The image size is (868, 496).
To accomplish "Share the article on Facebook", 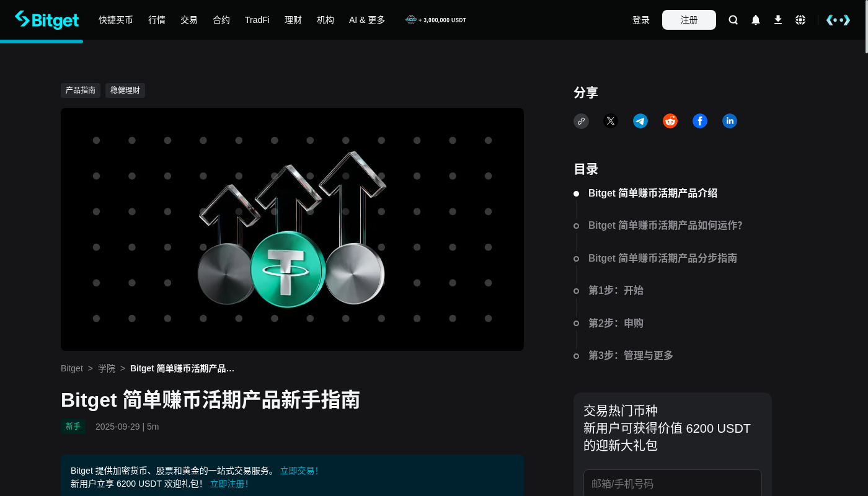I will (700, 121).
